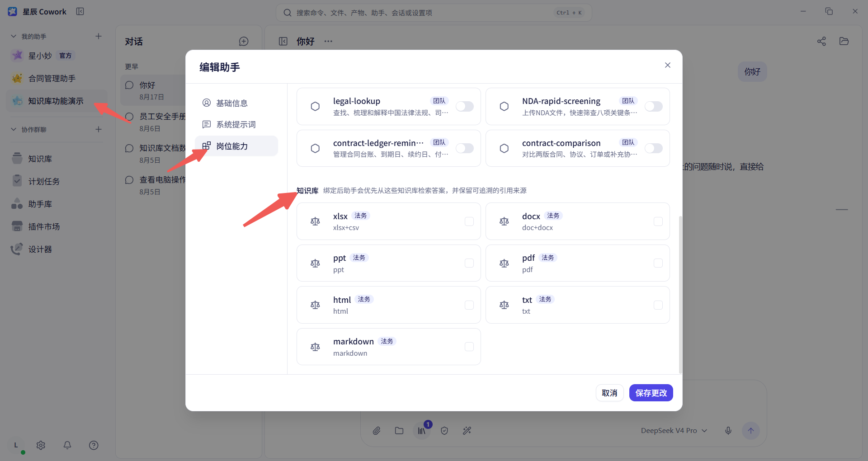Viewport: 868px width, 461px height.
Task: Click the scales icon on the txt card
Action: pyautogui.click(x=504, y=305)
